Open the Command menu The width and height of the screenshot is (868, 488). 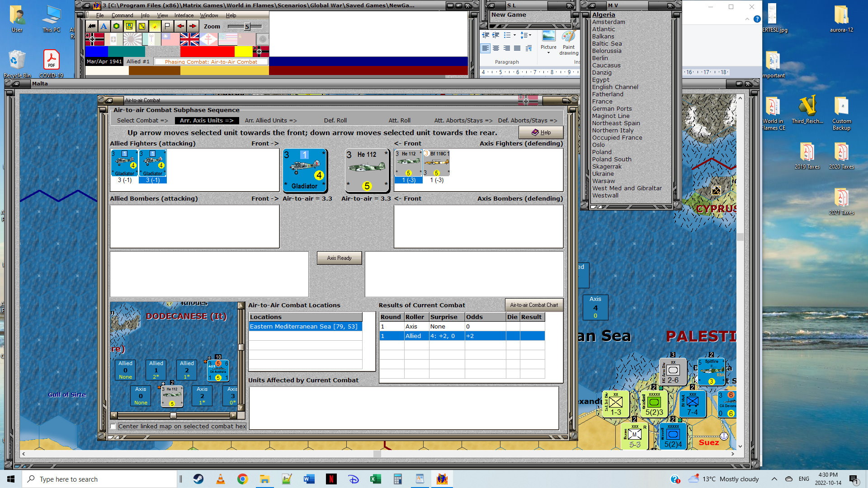[x=122, y=15]
